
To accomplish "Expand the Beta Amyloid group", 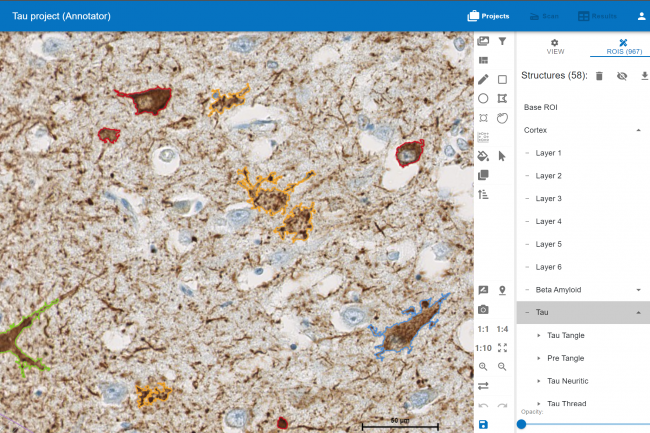I will 637,289.
